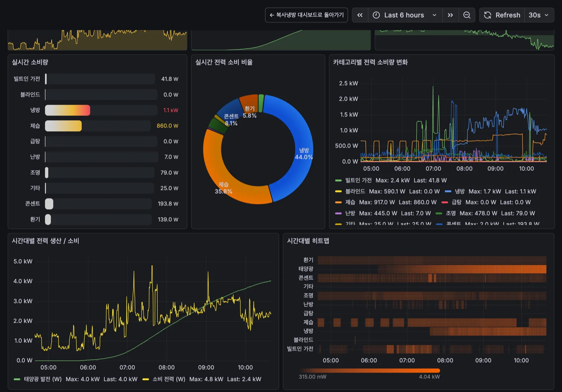562x392 pixels.
Task: Click the 1.1 kW value for 냉방
Action: (x=171, y=110)
